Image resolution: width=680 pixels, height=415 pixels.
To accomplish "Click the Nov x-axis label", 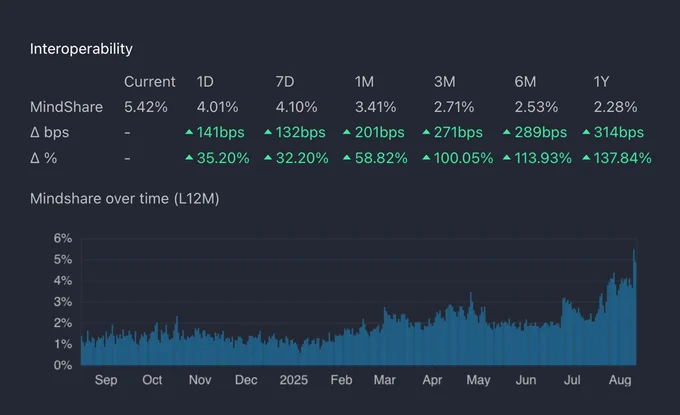I will coord(200,380).
